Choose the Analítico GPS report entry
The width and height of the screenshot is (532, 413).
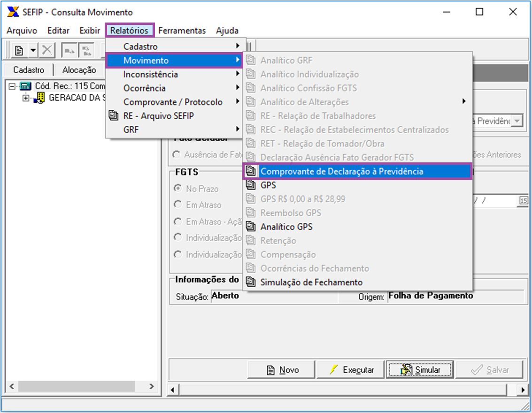pos(358,227)
